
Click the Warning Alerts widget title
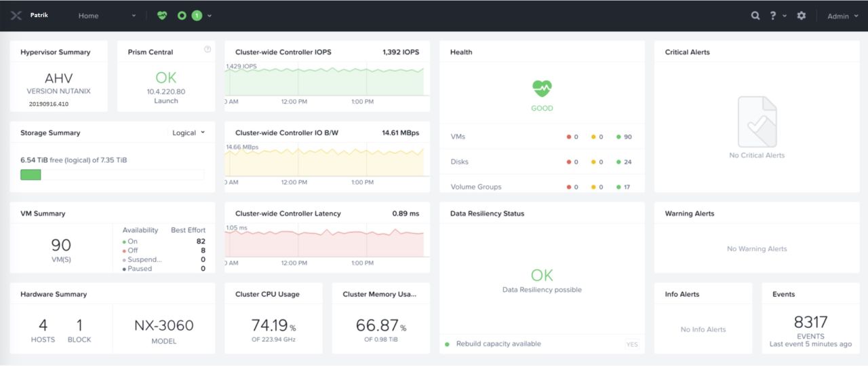click(690, 213)
